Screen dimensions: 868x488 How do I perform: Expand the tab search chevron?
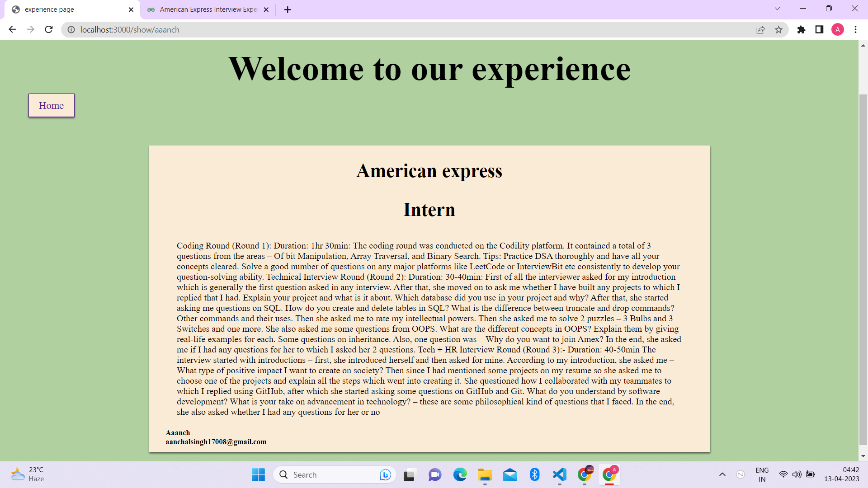pyautogui.click(x=777, y=9)
